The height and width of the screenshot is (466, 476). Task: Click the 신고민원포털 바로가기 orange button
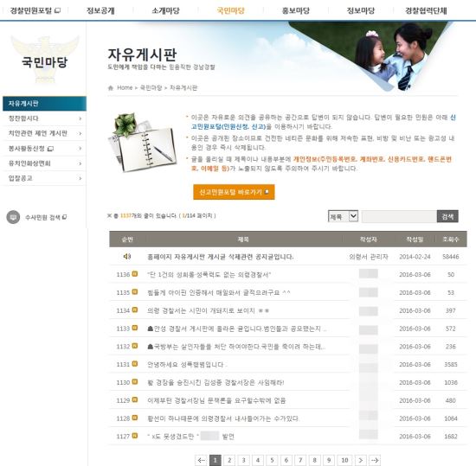click(x=234, y=192)
